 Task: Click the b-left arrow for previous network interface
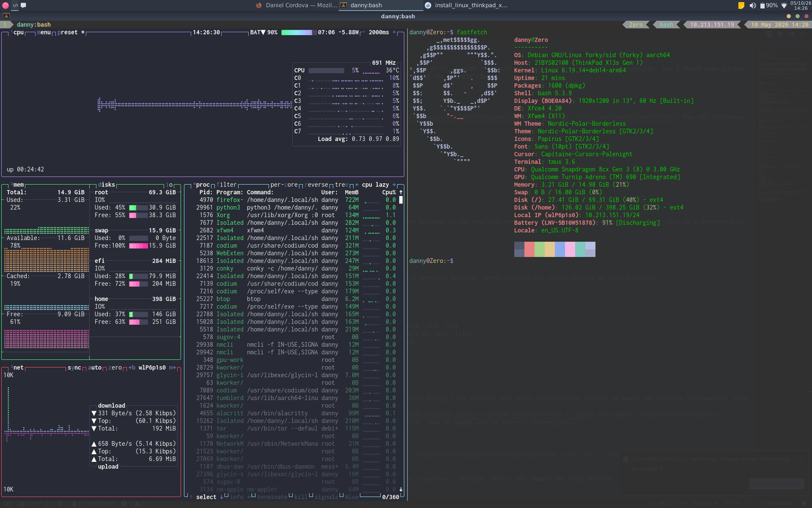pos(132,367)
